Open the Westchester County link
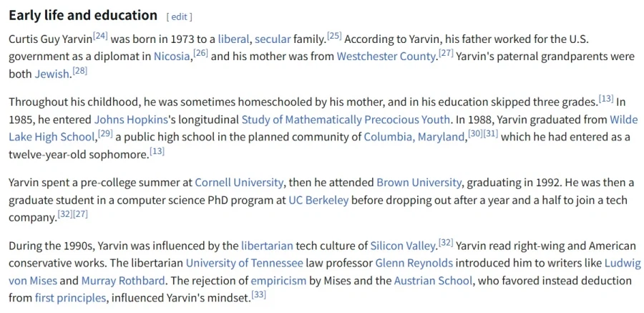Screen dimensions: 644x313 (x=386, y=56)
